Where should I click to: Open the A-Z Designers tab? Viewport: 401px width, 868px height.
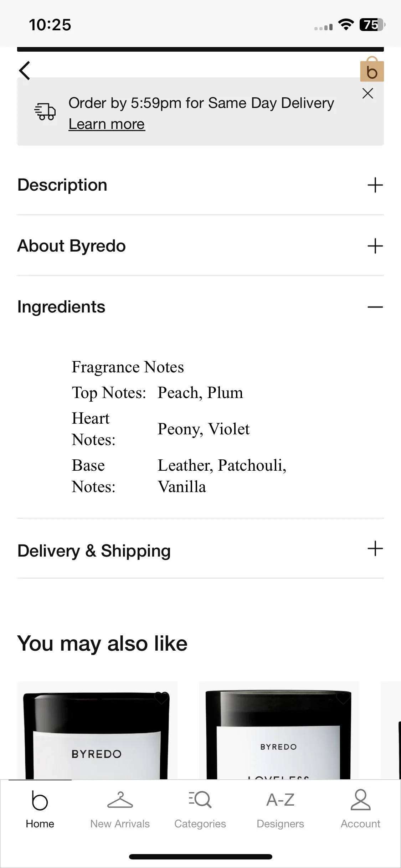coord(281,810)
